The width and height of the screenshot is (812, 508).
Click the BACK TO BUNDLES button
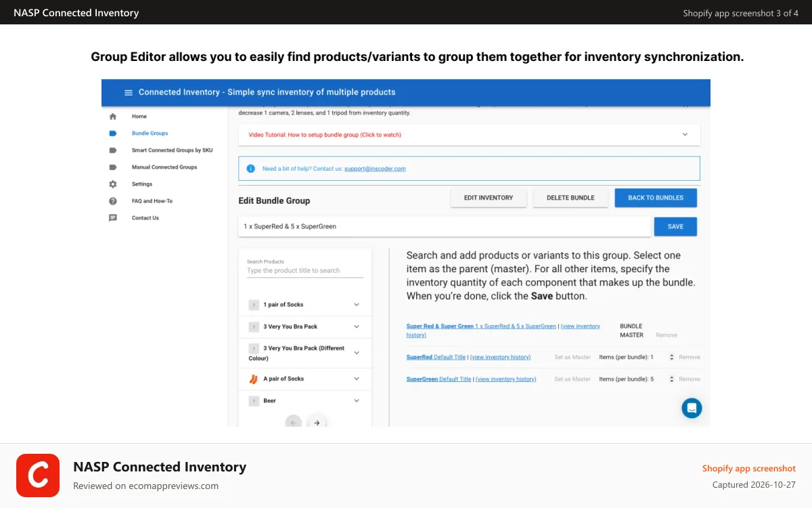656,198
